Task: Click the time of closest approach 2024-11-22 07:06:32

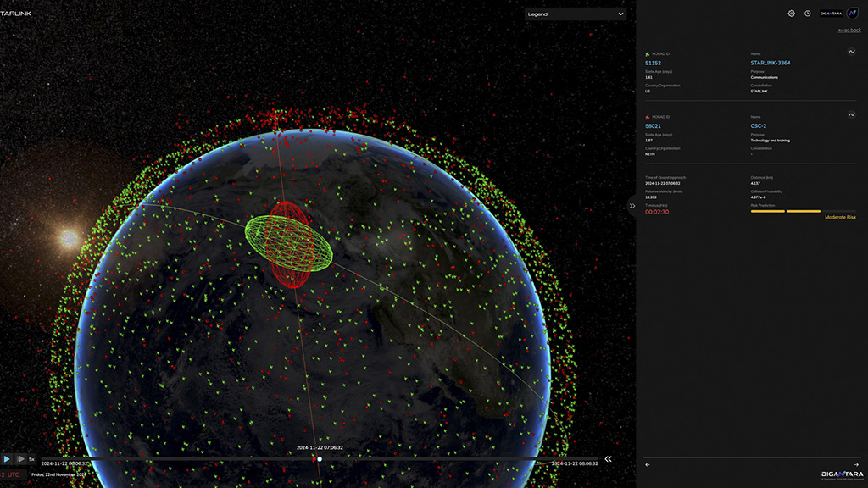Action: (x=663, y=183)
